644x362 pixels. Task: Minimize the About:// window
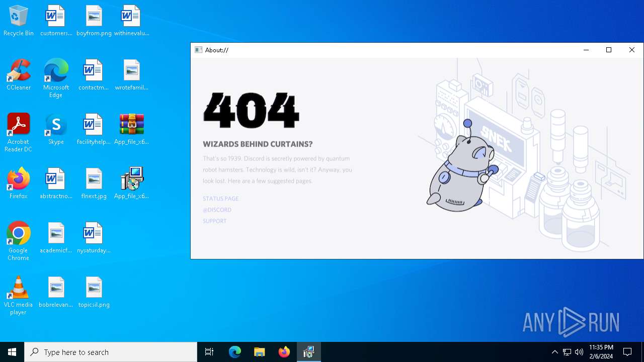586,50
